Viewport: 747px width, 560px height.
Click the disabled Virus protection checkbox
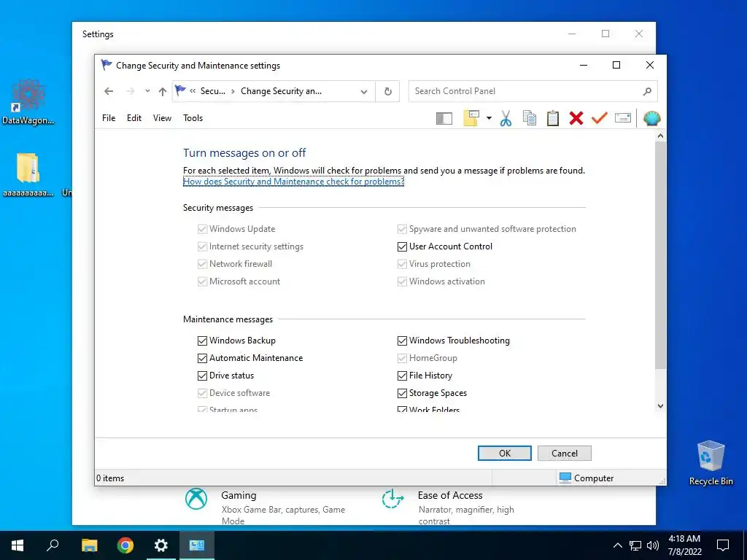coord(402,264)
